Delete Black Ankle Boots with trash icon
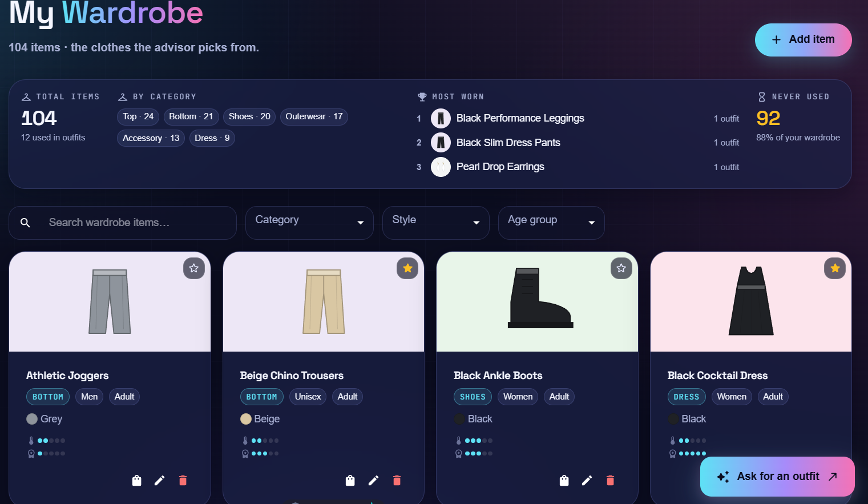This screenshot has width=868, height=504. point(610,481)
